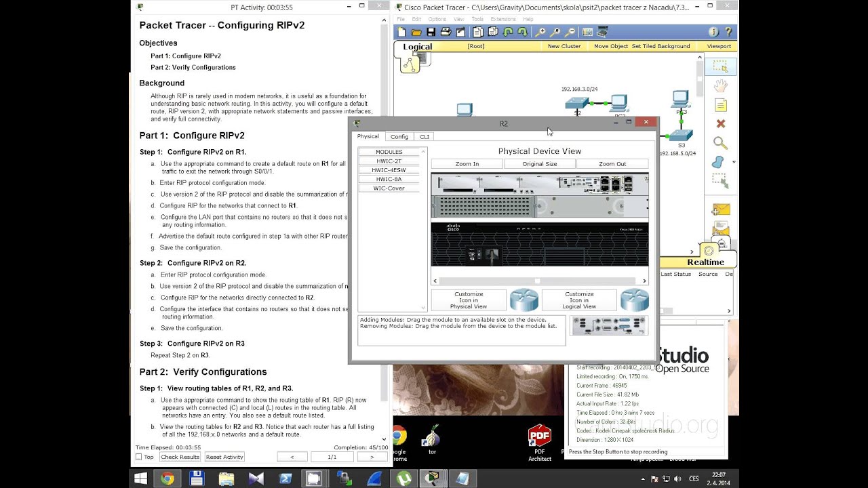Click the Zoom In button in Physical Device View

click(467, 164)
